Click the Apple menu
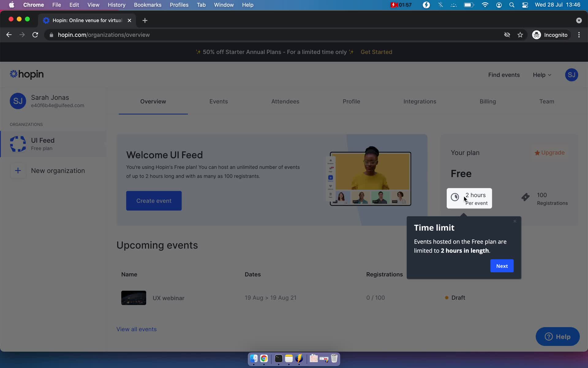Screen dimensions: 588x368 tap(11, 5)
